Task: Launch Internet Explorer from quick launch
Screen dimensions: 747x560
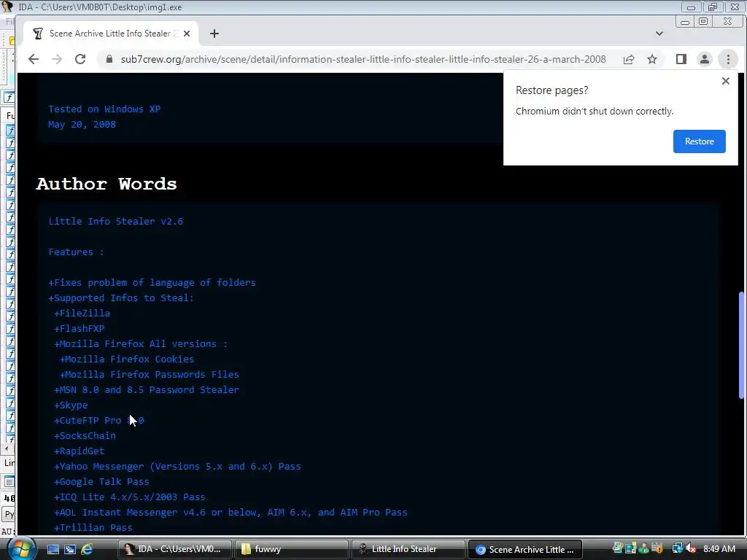Action: pos(87,549)
